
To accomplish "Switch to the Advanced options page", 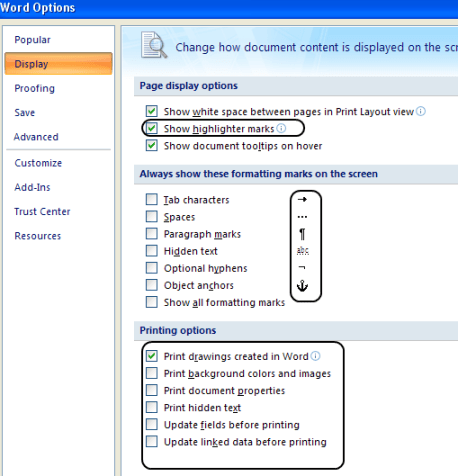I will pos(36,137).
